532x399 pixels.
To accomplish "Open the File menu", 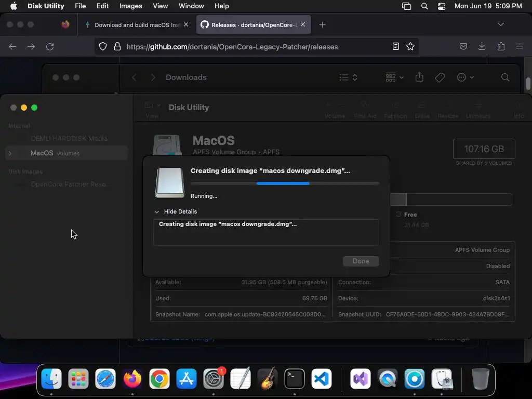I will point(80,6).
